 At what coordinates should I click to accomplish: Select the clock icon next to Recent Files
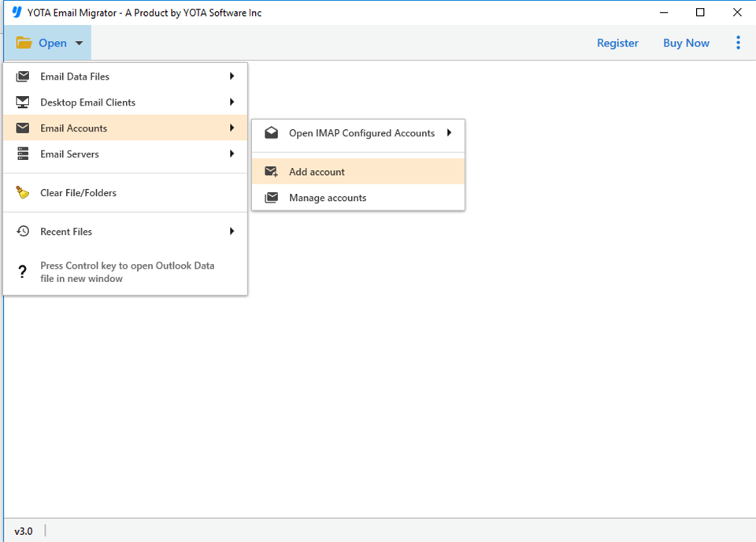[22, 231]
